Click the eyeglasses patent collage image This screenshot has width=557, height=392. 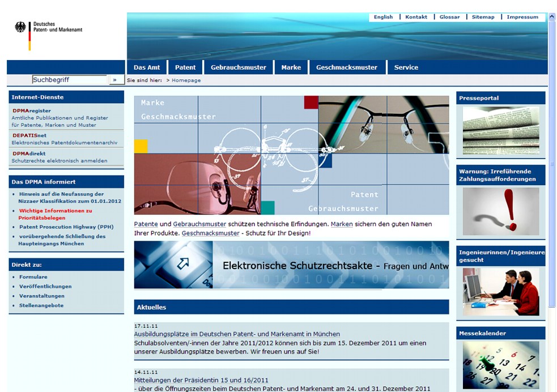[291, 155]
